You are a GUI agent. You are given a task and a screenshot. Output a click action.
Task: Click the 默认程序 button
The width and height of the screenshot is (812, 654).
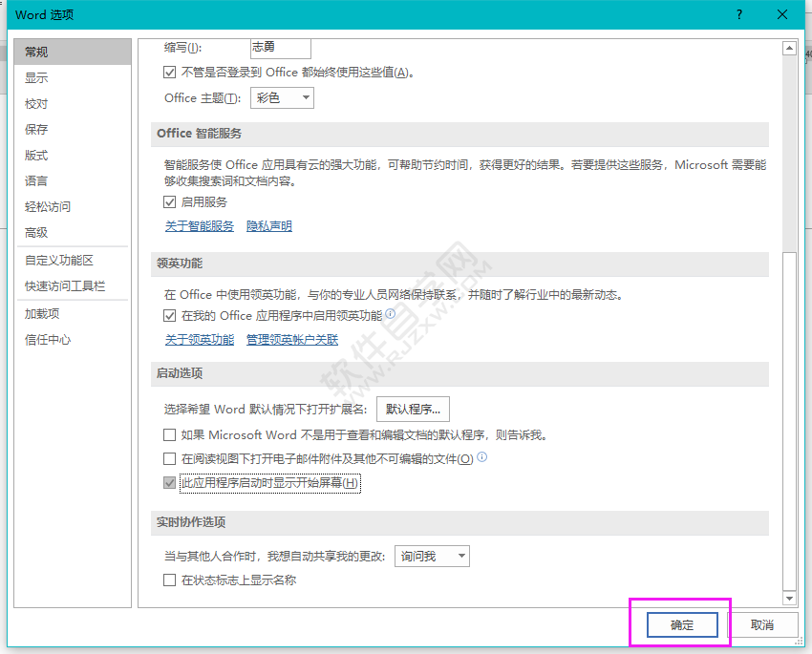413,409
